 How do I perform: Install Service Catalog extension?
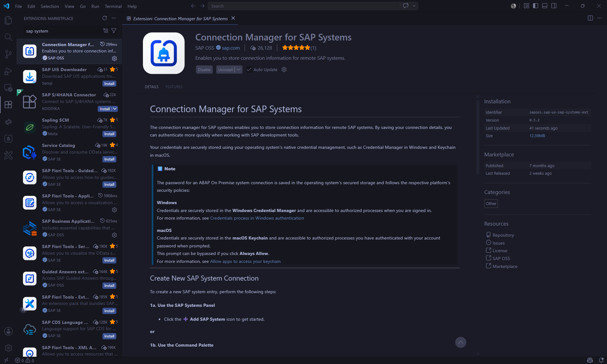(x=109, y=159)
